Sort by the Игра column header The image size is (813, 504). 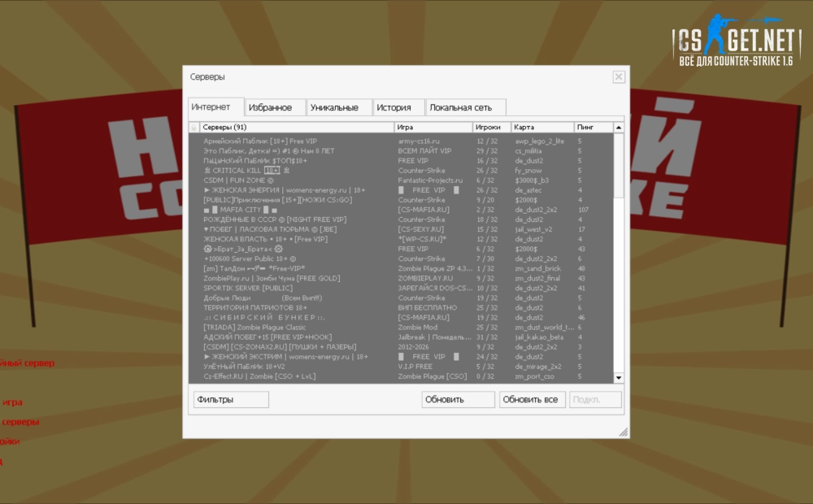433,127
